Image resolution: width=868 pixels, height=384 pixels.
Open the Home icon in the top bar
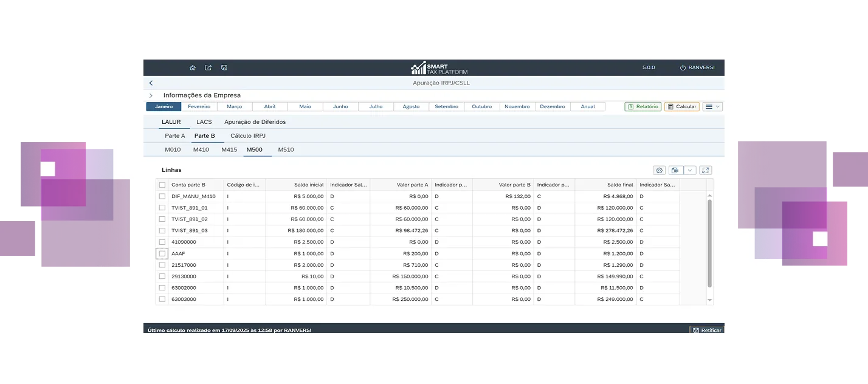193,67
